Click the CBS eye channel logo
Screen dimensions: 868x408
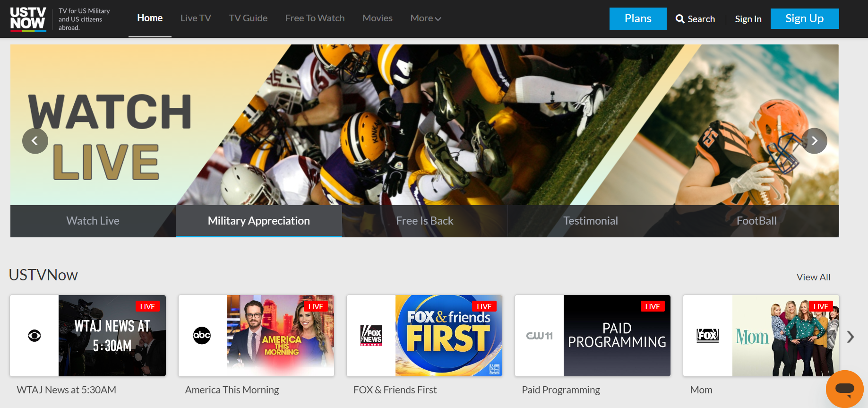tap(34, 336)
